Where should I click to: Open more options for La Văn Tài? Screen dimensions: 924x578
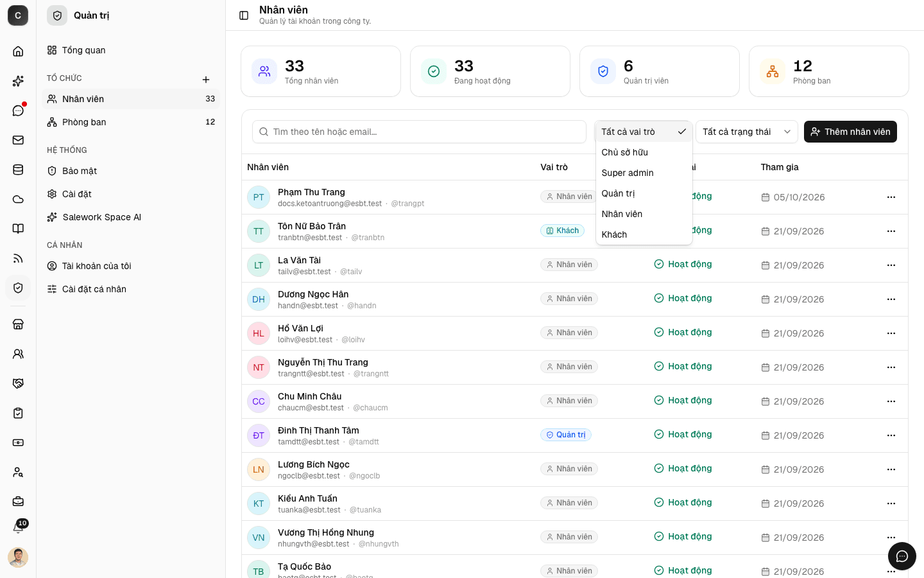click(891, 265)
